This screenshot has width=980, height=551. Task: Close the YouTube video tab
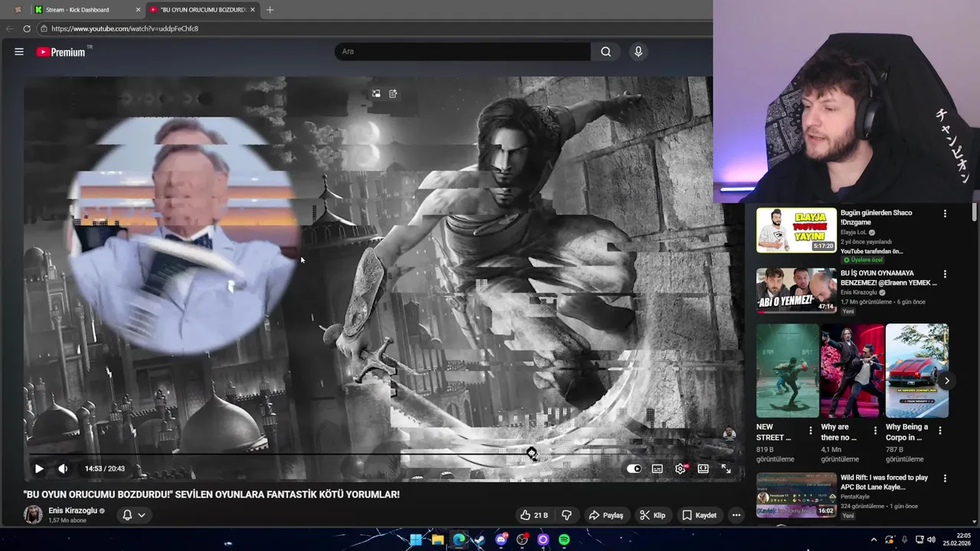click(253, 10)
